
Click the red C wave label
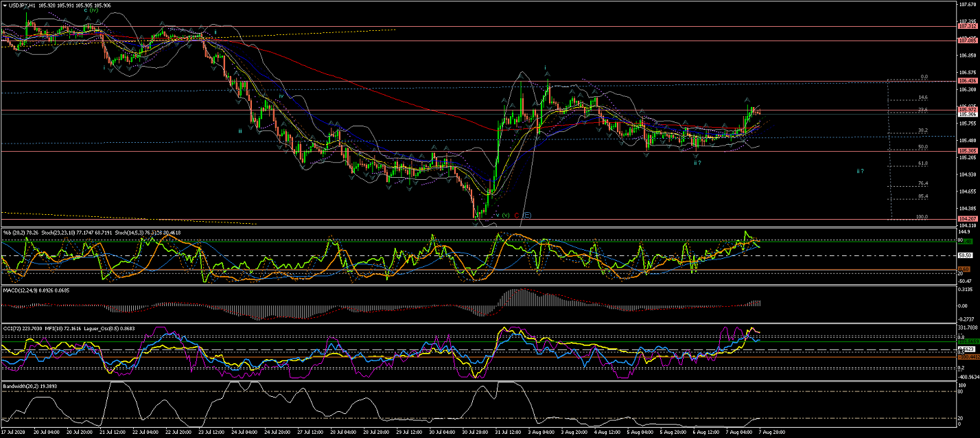tap(516, 215)
